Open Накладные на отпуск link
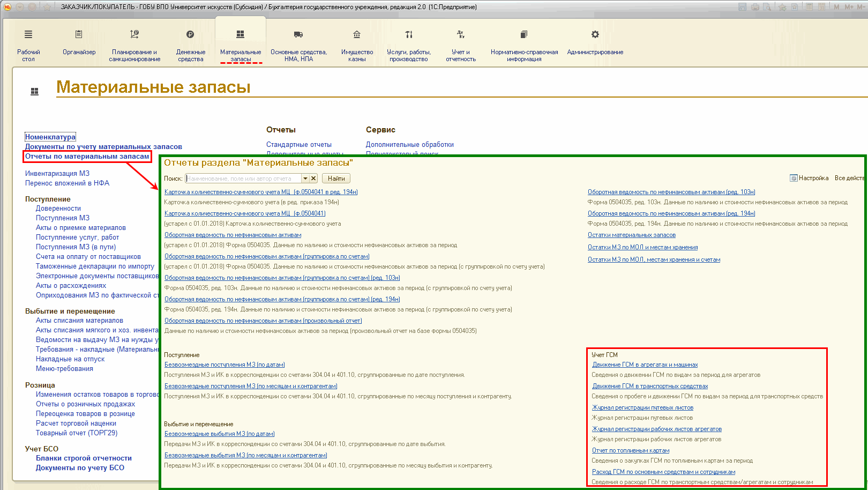The width and height of the screenshot is (868, 490). (70, 359)
